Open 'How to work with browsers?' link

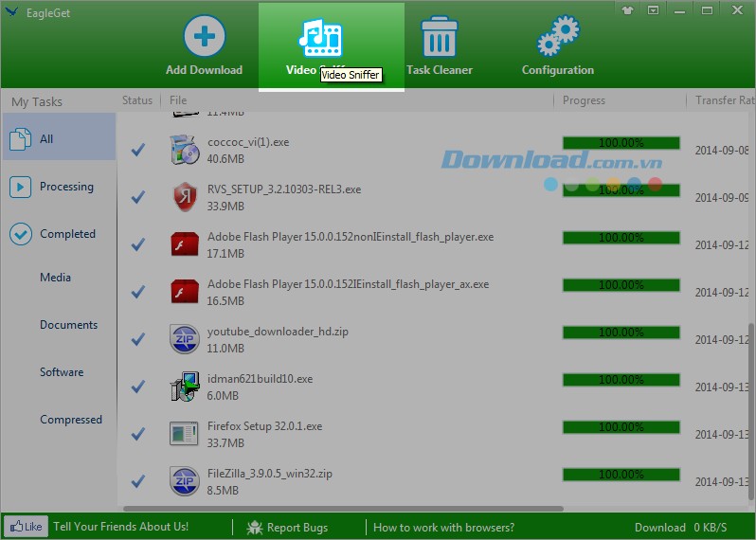pos(443,528)
